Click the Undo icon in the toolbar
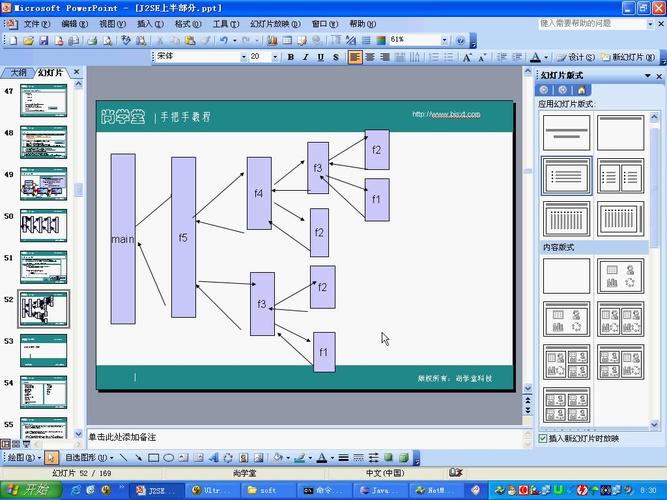The height and width of the screenshot is (500, 667). (x=222, y=41)
